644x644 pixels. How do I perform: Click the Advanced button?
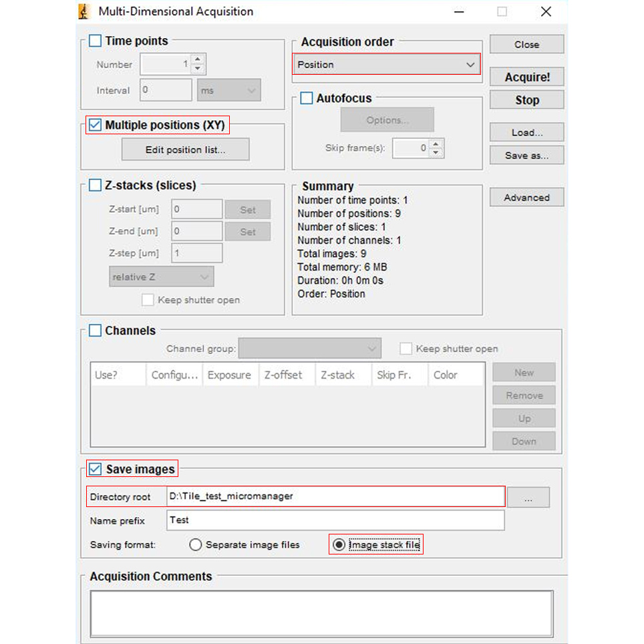click(526, 198)
